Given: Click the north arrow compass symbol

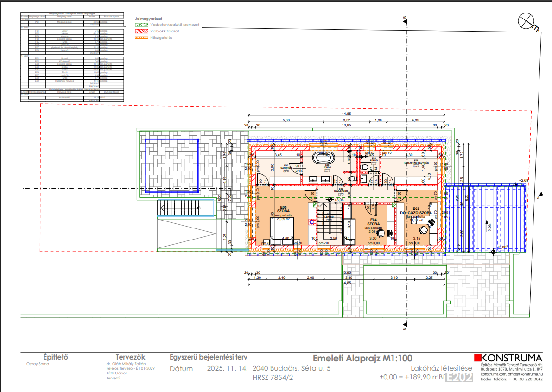Looking at the screenshot, I should (526, 21).
